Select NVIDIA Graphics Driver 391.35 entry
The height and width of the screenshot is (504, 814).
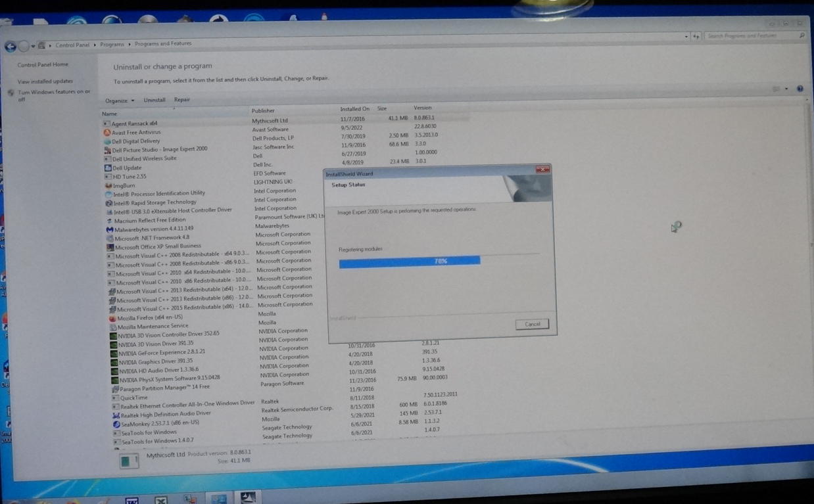point(156,361)
